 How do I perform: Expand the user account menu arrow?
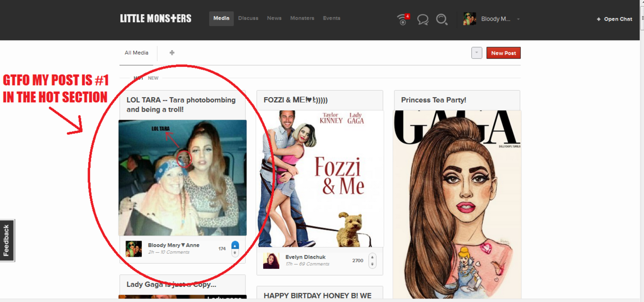click(x=518, y=19)
